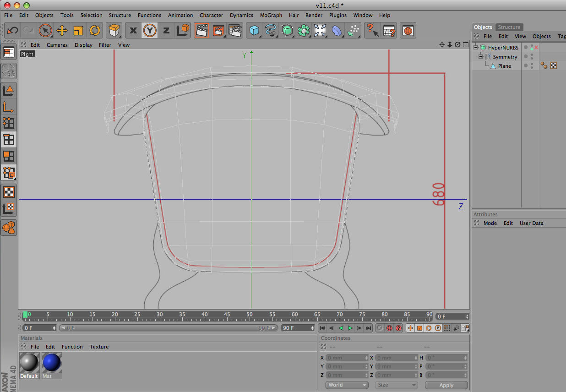Select the blue Mat material swatch
The image size is (566, 392).
tap(52, 363)
